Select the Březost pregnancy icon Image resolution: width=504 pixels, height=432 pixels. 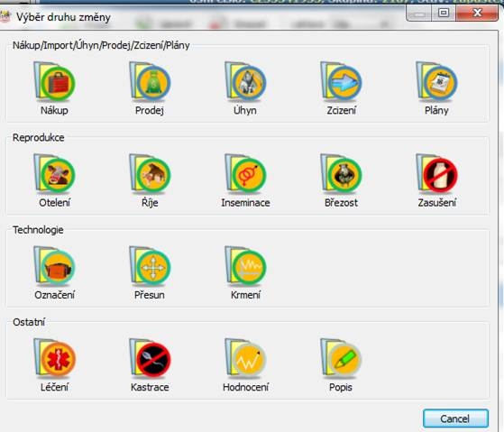click(341, 175)
